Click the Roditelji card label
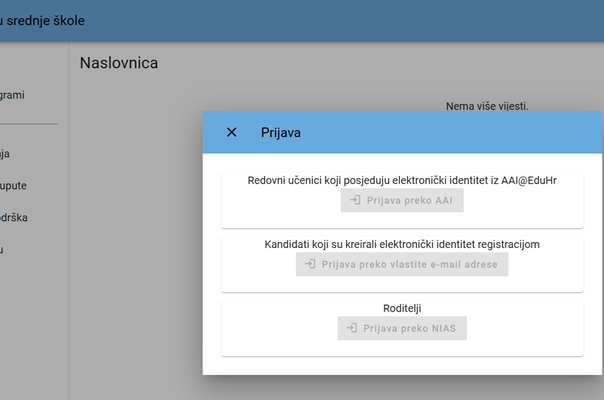This screenshot has height=400, width=604. pyautogui.click(x=401, y=309)
